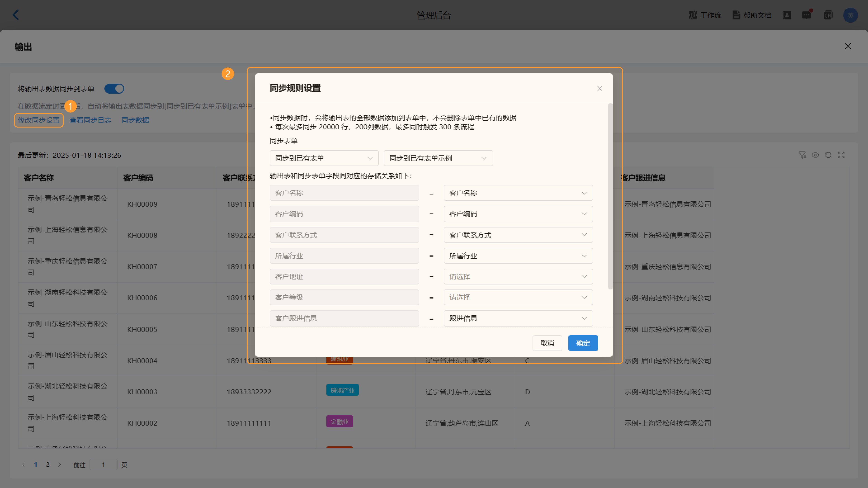868x488 pixels.
Task: Click disabled 客户名称 source field
Action: pos(344,193)
